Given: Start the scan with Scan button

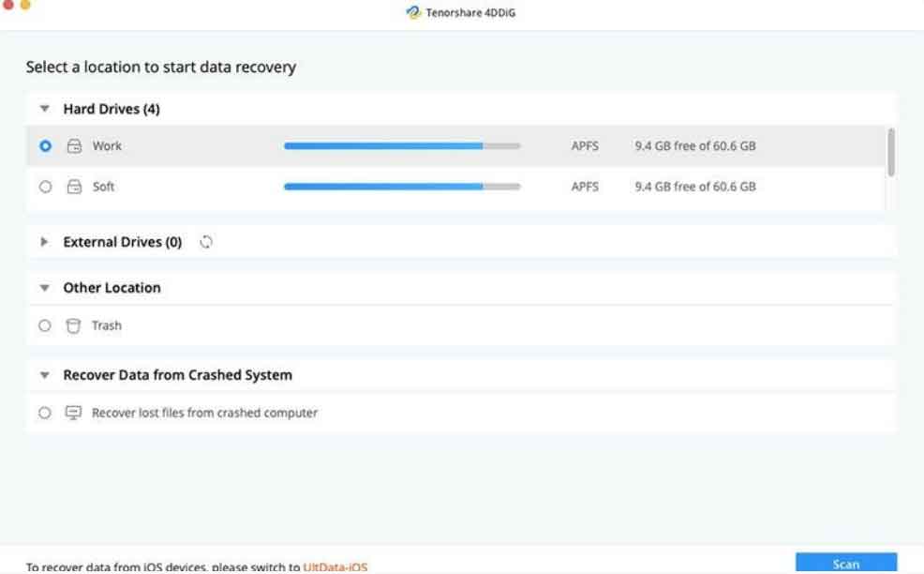Looking at the screenshot, I should (845, 563).
